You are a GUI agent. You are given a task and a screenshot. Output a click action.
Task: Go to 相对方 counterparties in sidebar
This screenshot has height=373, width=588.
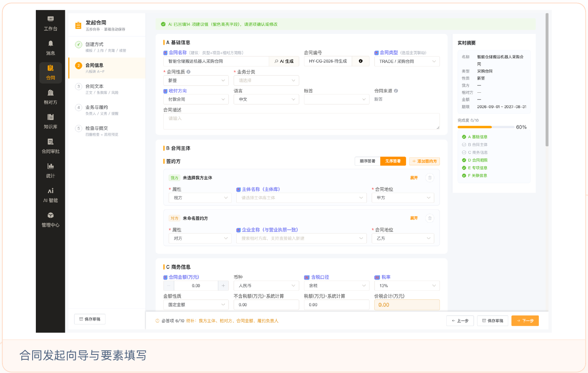point(50,97)
